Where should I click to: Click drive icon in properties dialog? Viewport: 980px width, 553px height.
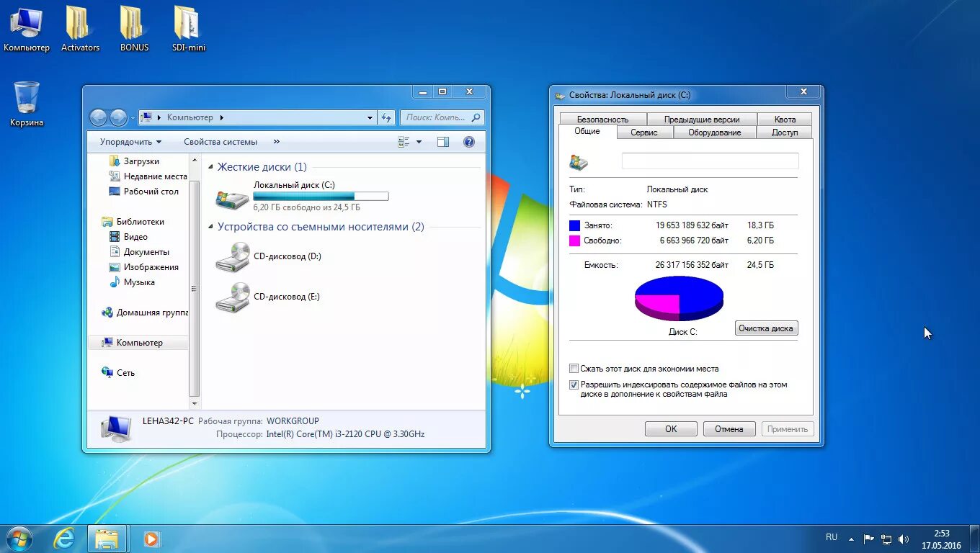click(579, 162)
